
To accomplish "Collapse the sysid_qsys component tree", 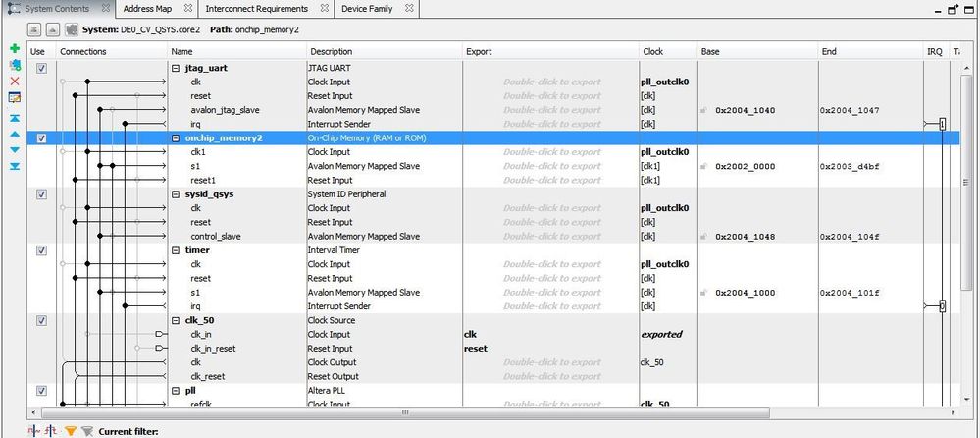I will pyautogui.click(x=176, y=194).
